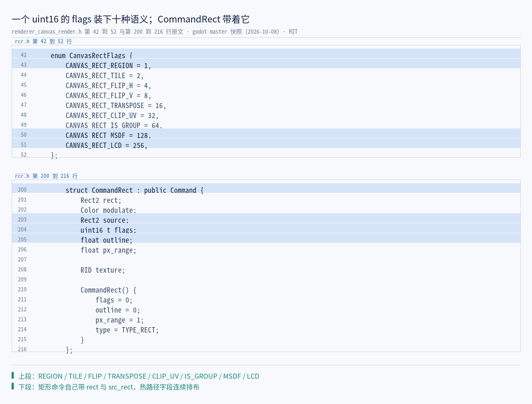Click line number 42 in gutter
Screen dimensions: 532x404
pos(24,55)
